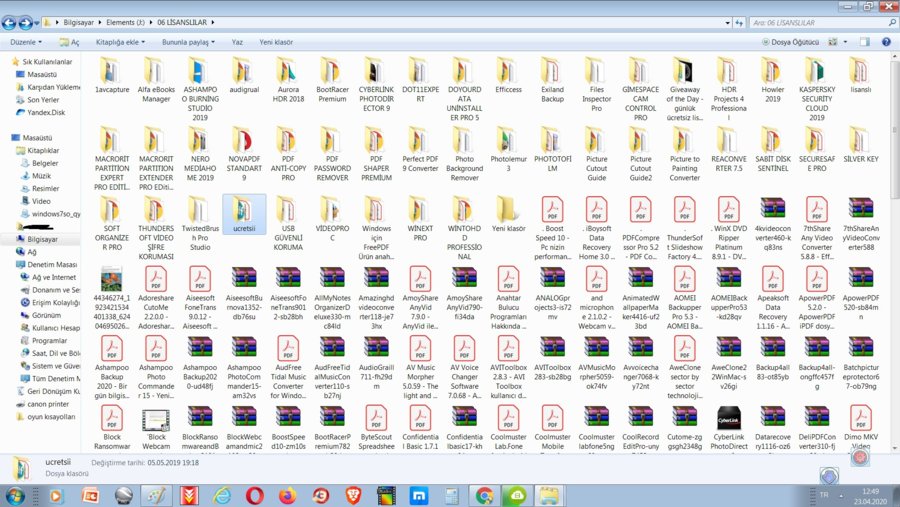This screenshot has width=900, height=507.
Task: Select the Block Webcam image file
Action: pos(156,428)
